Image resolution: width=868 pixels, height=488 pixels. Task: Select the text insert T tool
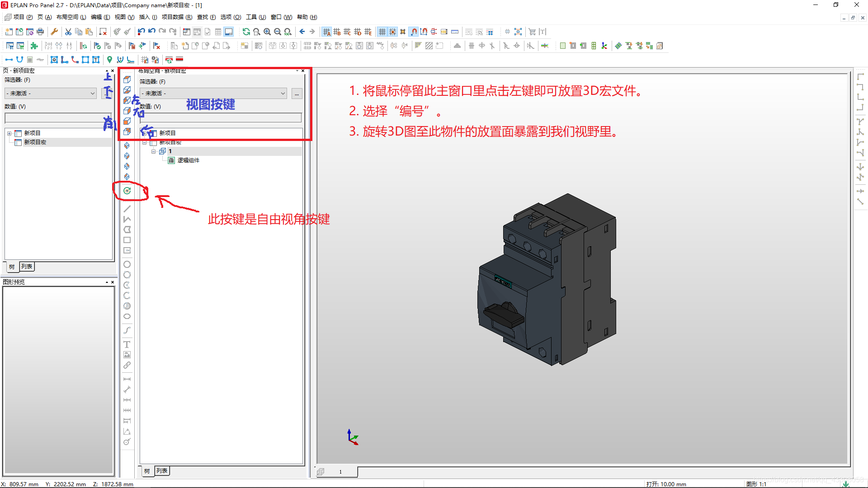pyautogui.click(x=127, y=344)
